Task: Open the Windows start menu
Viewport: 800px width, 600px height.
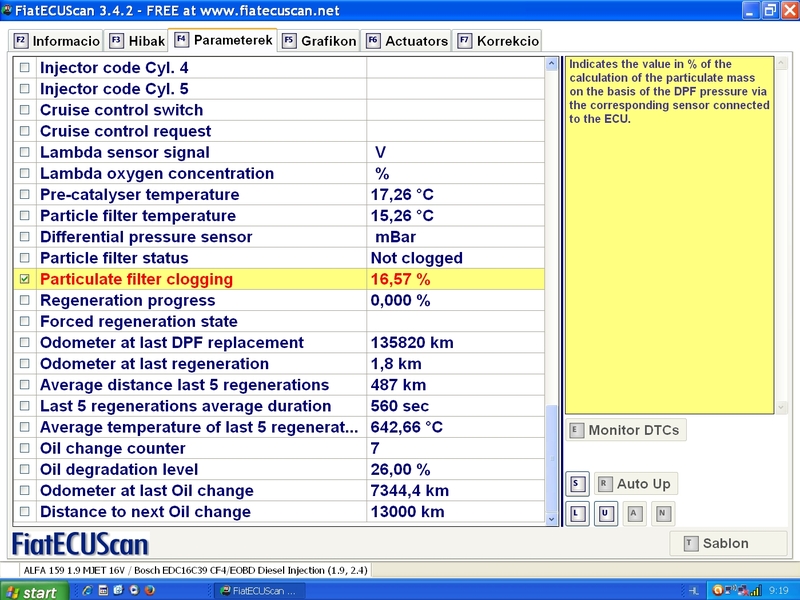Action: [x=34, y=591]
